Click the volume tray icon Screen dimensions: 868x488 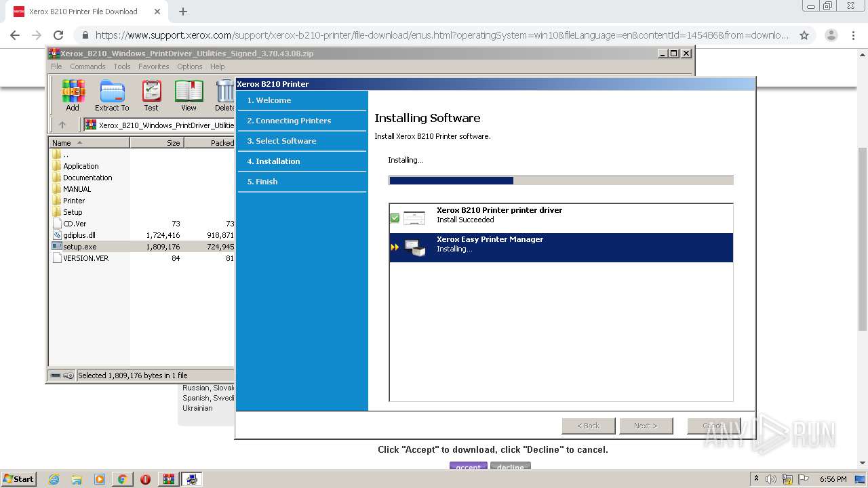coord(771,479)
